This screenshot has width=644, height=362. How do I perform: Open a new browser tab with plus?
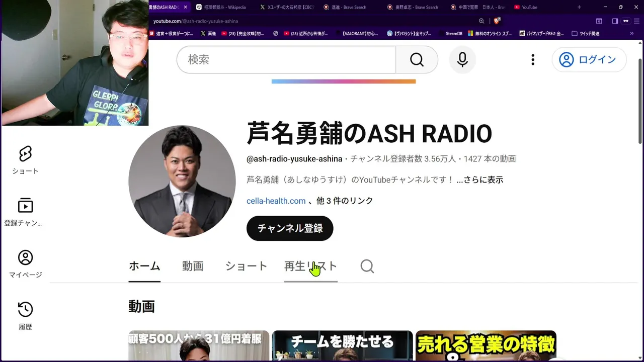point(579,7)
